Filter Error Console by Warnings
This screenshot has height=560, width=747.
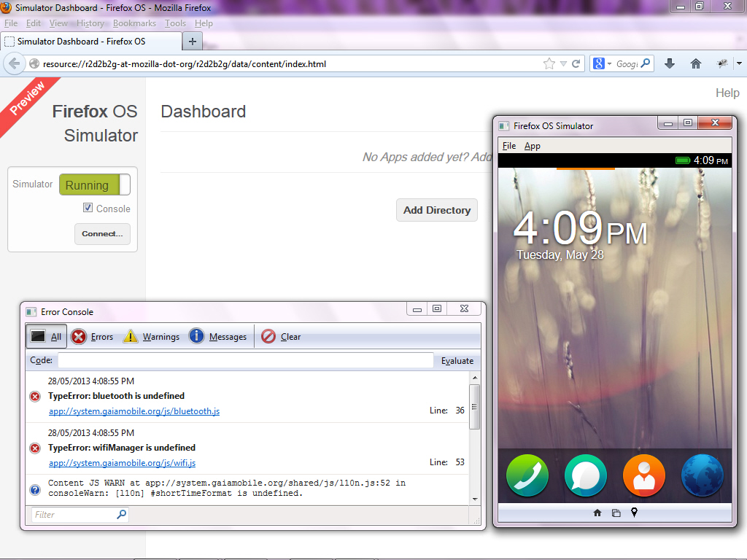152,337
